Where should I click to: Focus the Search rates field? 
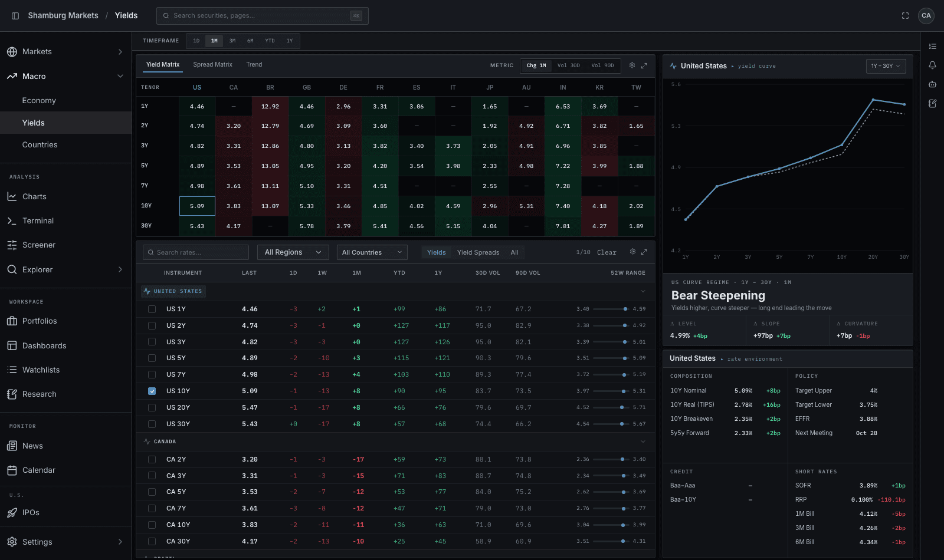tap(196, 252)
